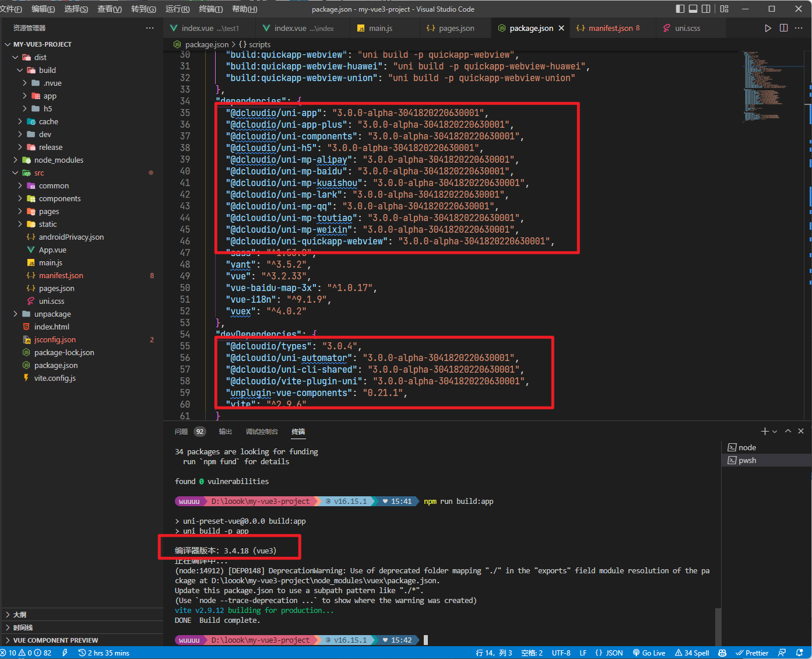Open the 帮助 menu
Image resolution: width=812 pixels, height=659 pixels.
(x=244, y=9)
